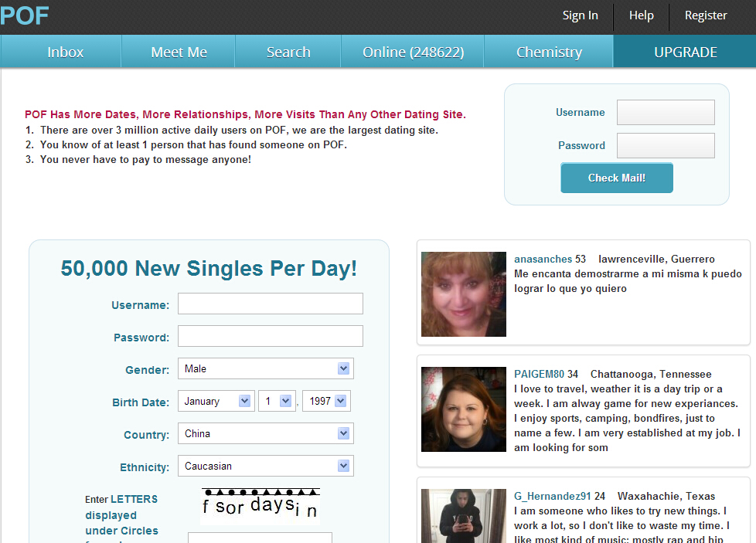Click the registration Username input
This screenshot has height=543, width=756.
(271, 304)
